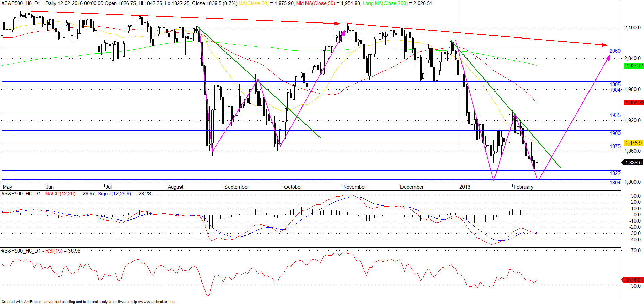Select the Signal(12,26,9) = -28.28 indicator label

tap(124, 194)
